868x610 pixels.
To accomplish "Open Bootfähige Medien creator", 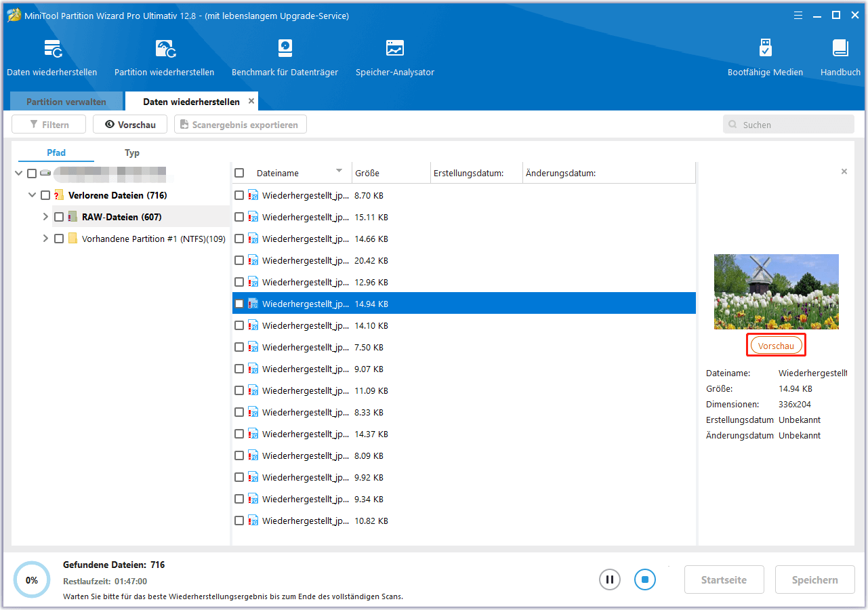I will [765, 58].
